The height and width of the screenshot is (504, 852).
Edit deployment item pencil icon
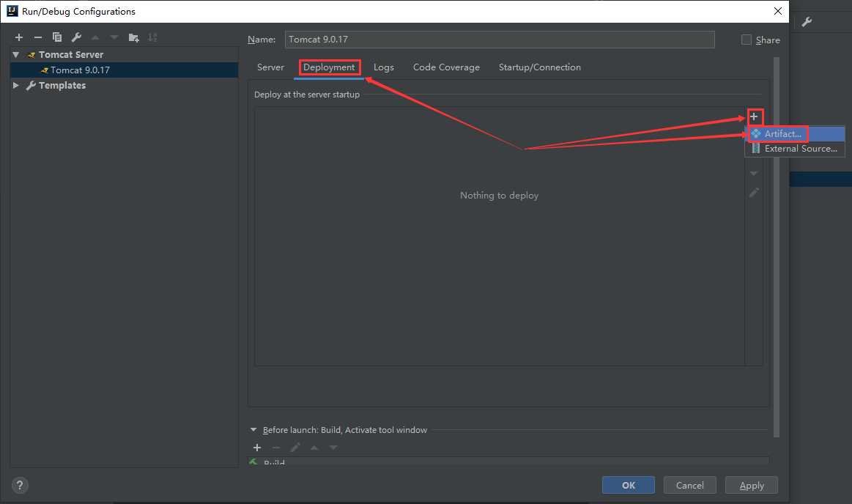(x=754, y=192)
